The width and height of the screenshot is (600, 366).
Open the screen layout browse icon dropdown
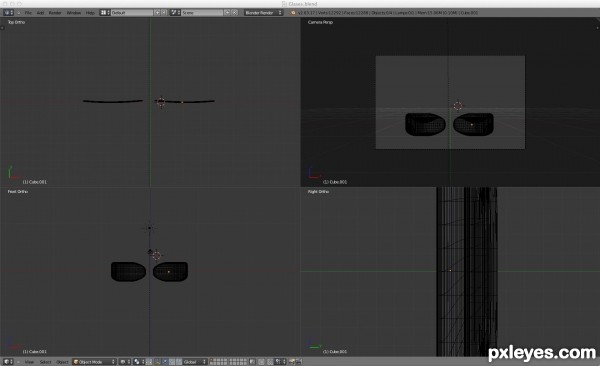(x=105, y=13)
